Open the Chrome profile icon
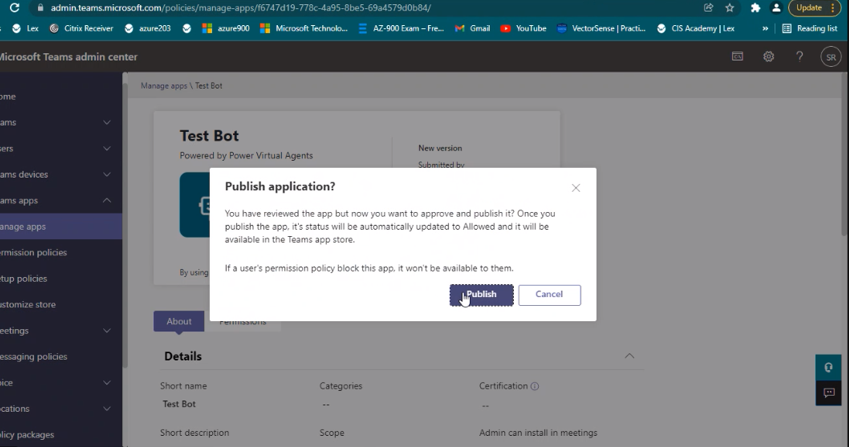The image size is (849, 447). click(x=776, y=8)
